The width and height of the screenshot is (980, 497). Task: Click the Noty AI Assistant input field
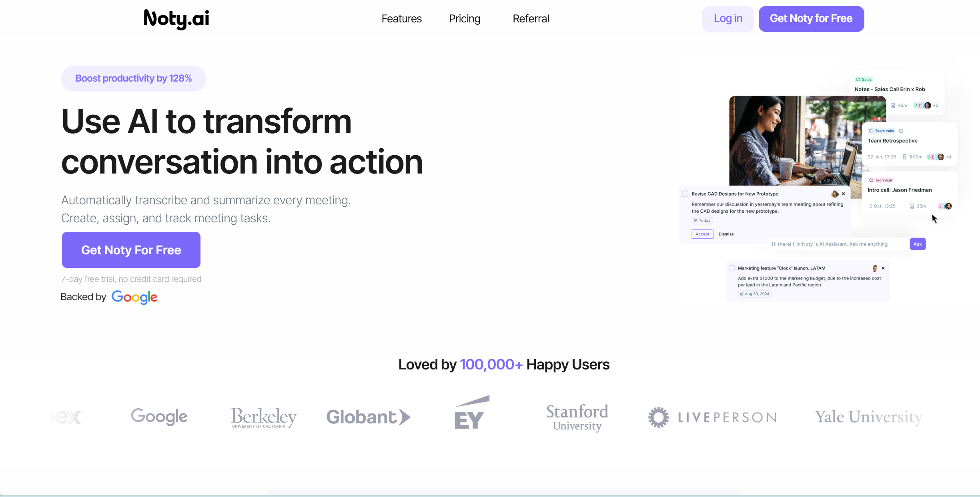pos(838,244)
